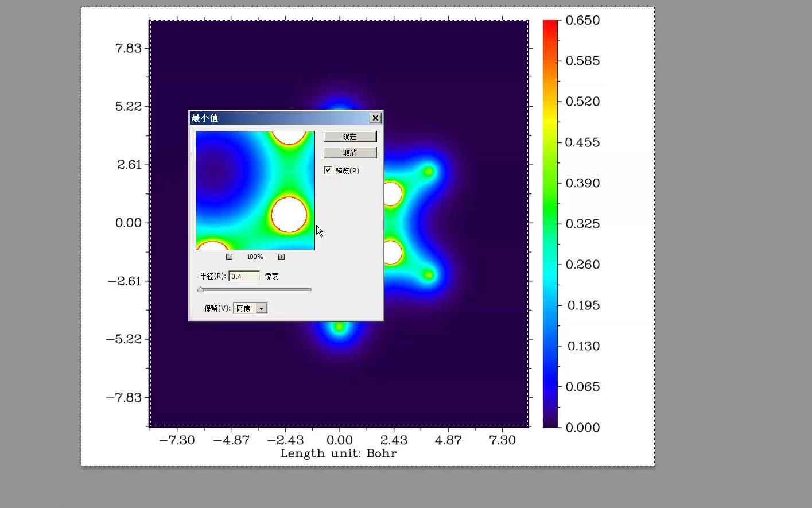Click the 100% zoom level text
The width and height of the screenshot is (812, 508).
255,257
